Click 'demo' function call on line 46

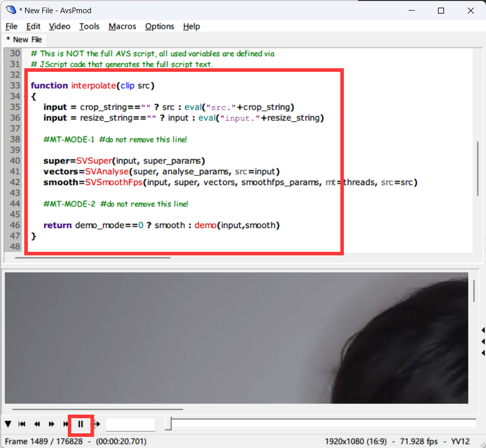click(205, 225)
